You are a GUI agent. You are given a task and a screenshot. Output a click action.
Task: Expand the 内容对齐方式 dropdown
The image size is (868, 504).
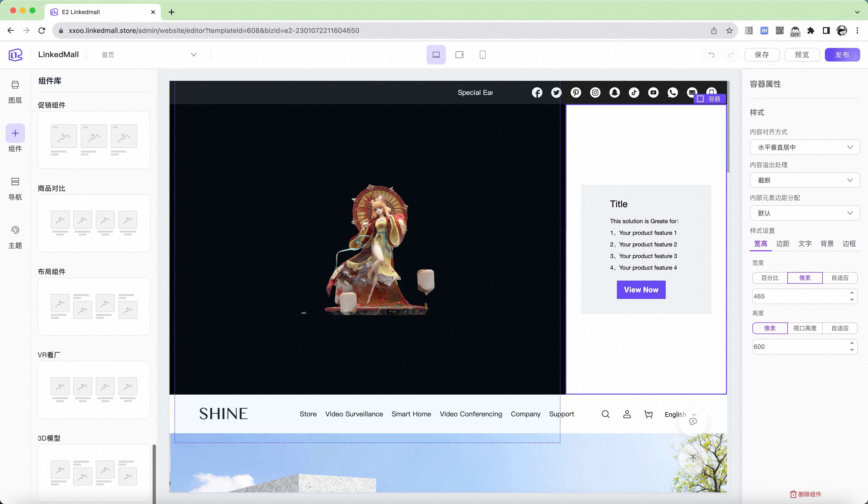click(x=805, y=147)
